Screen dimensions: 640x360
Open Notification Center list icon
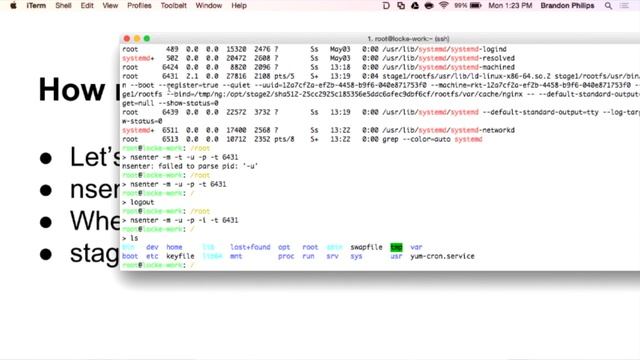click(x=624, y=6)
